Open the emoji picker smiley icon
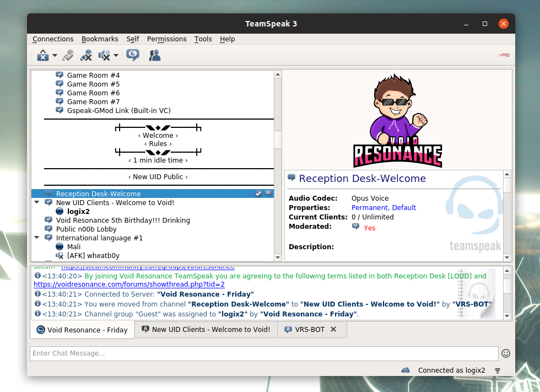This screenshot has width=540, height=392. point(506,353)
